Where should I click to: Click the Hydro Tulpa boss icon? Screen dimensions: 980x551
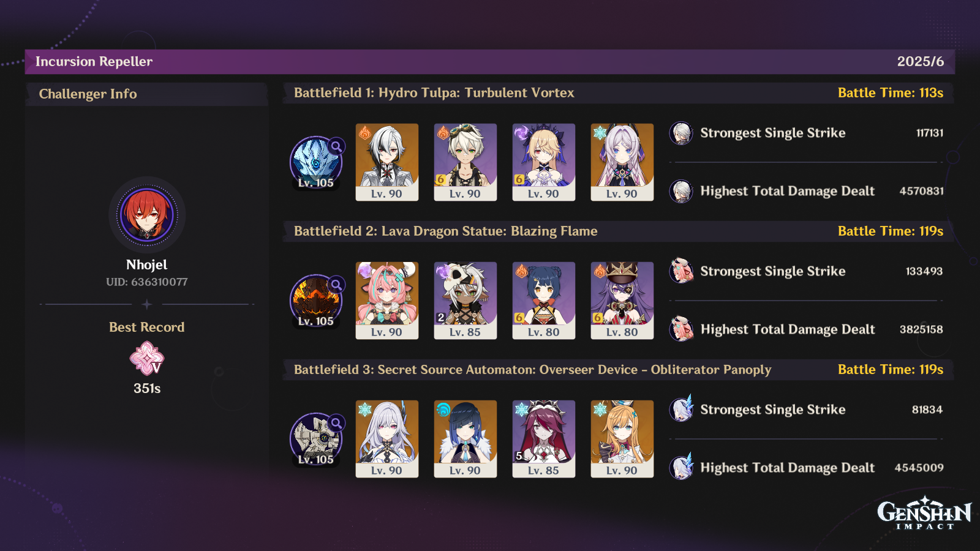315,162
